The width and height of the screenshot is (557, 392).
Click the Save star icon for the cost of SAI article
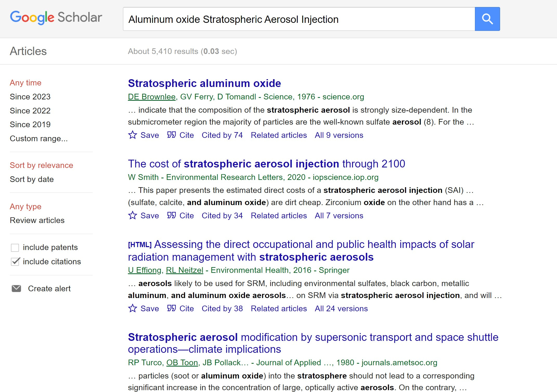tap(132, 215)
